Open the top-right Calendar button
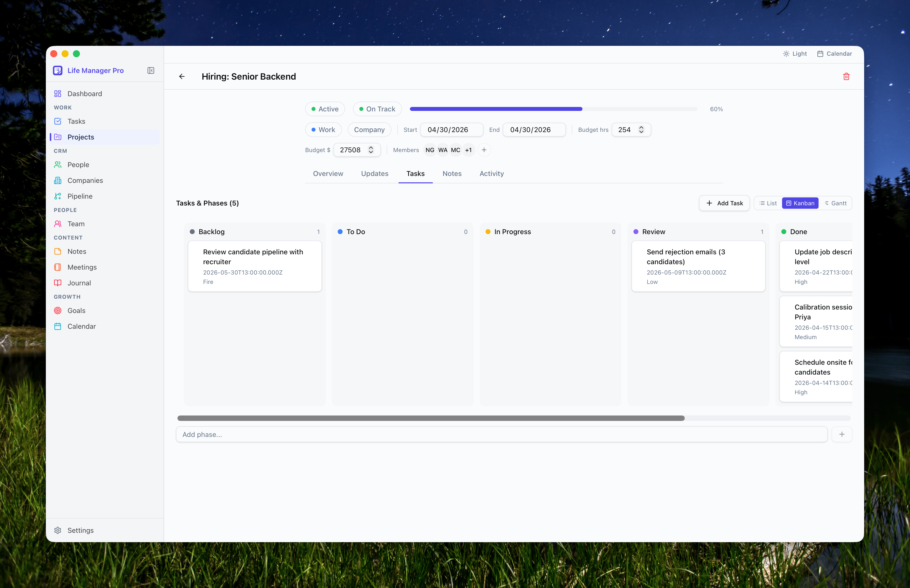The width and height of the screenshot is (910, 588). pos(834,54)
